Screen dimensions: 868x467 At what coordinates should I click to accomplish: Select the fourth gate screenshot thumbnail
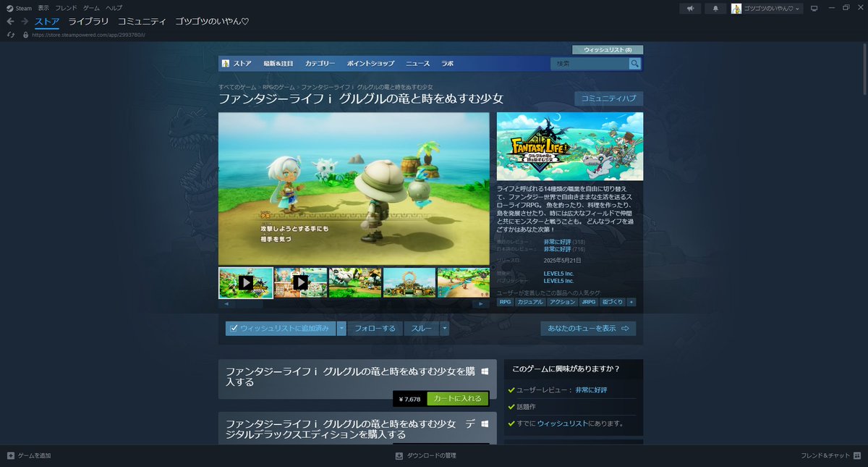[409, 282]
